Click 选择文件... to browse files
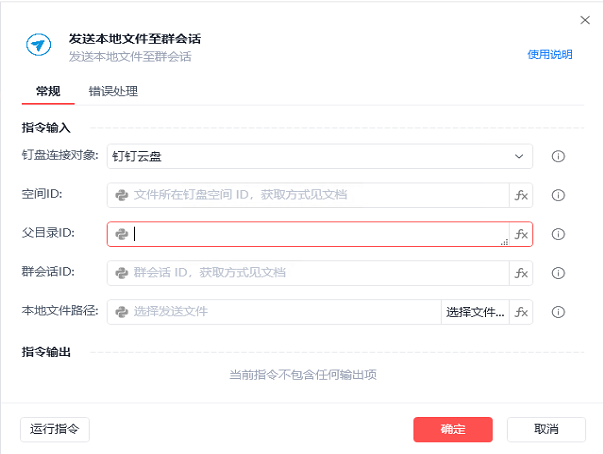 (x=475, y=312)
